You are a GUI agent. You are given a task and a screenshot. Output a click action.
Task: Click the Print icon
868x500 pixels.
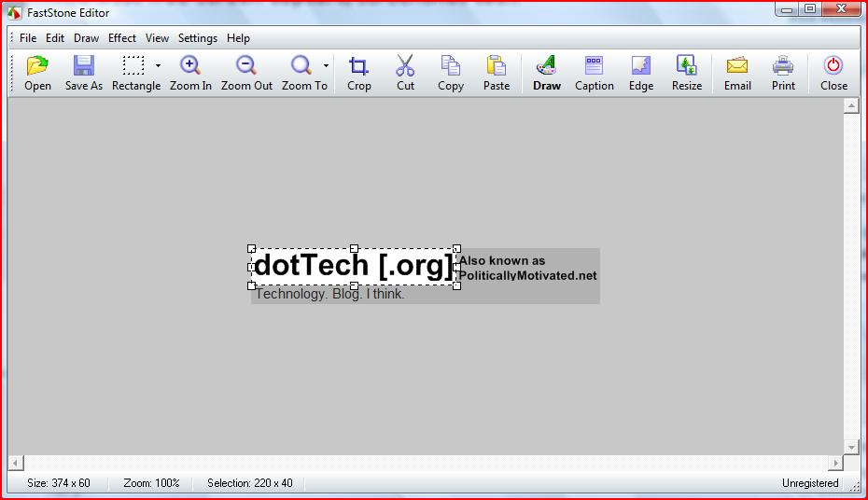783,67
